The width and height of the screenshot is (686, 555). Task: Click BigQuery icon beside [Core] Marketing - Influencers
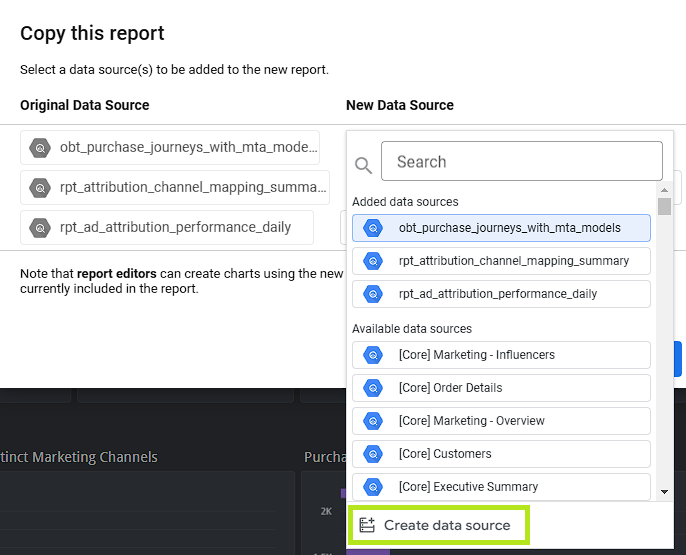(x=373, y=355)
